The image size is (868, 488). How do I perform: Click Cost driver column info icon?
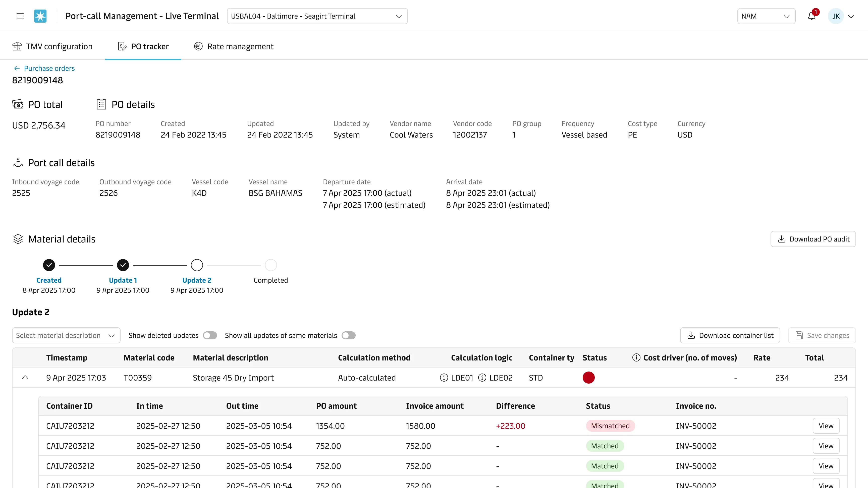[636, 358]
